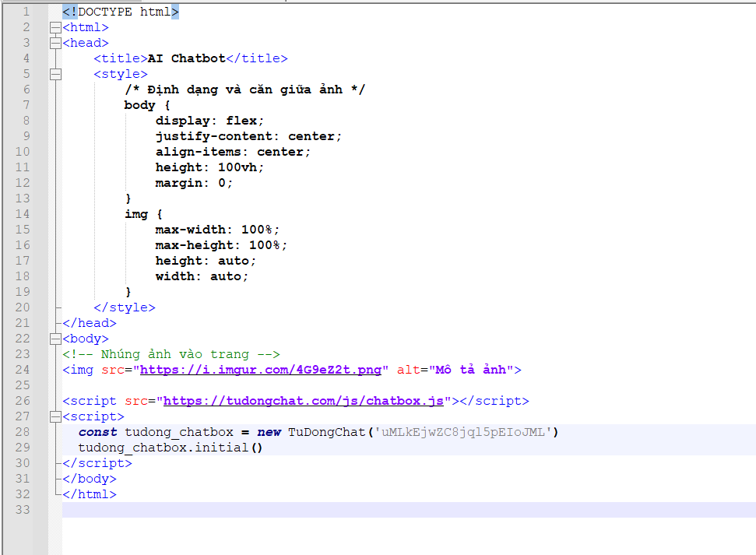Screen dimensions: 756x555
Task: Click the 'justify-content: center;' line
Action: click(248, 136)
